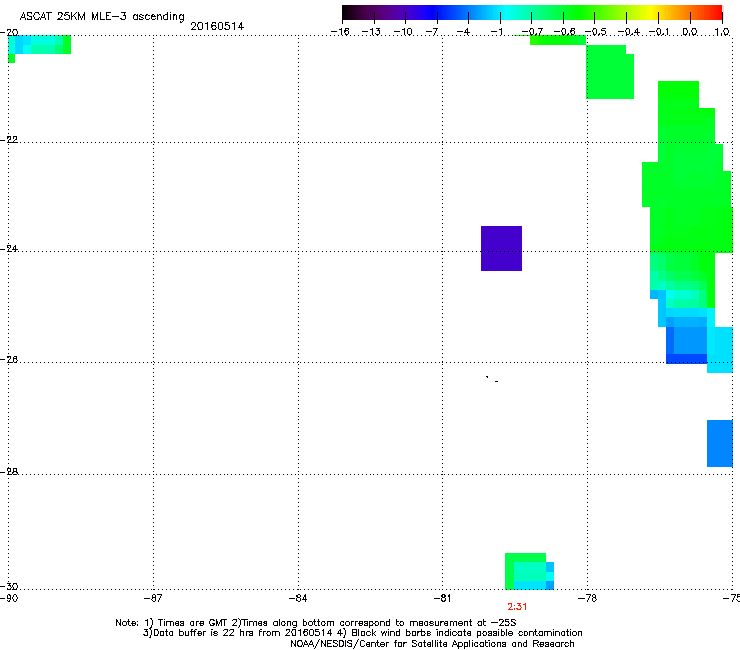
Task: Click the note line about Data buffer 22 hrs
Action: (362, 633)
